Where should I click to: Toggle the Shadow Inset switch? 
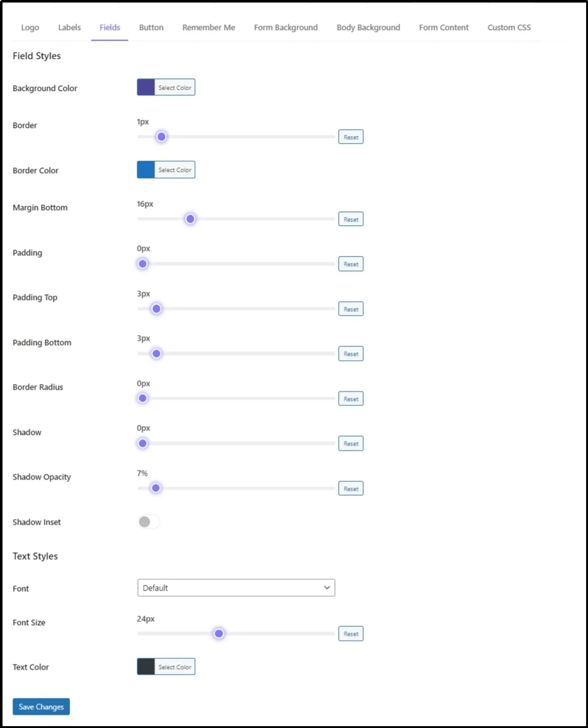pyautogui.click(x=149, y=522)
